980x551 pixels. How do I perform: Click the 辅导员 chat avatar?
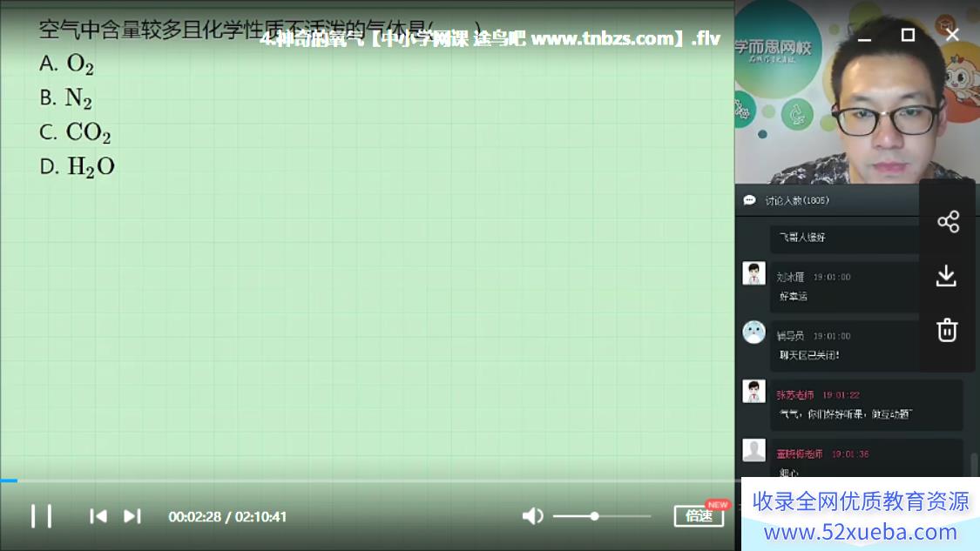754,333
